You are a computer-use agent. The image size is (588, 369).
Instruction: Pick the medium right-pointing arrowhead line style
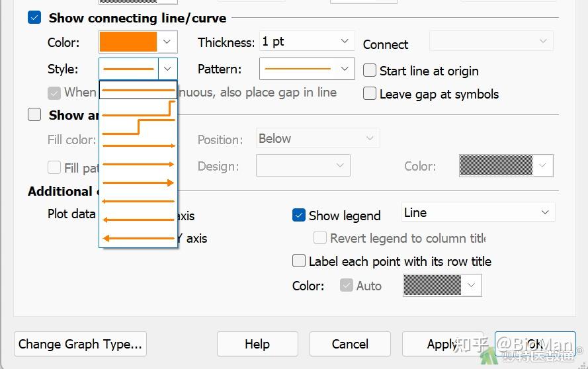point(138,164)
